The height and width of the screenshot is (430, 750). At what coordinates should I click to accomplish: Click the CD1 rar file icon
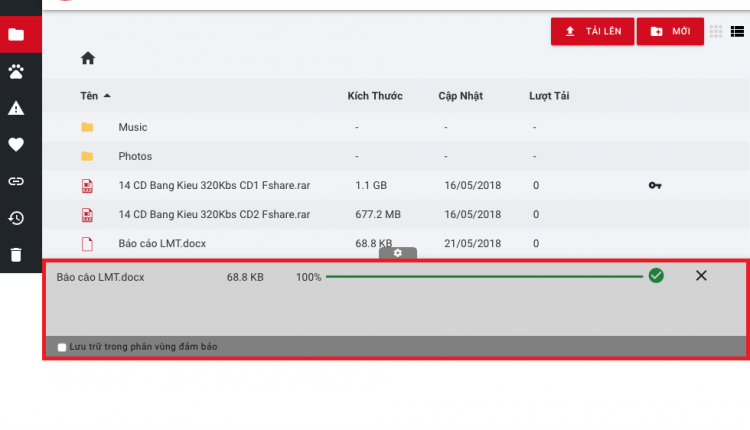[x=87, y=186]
